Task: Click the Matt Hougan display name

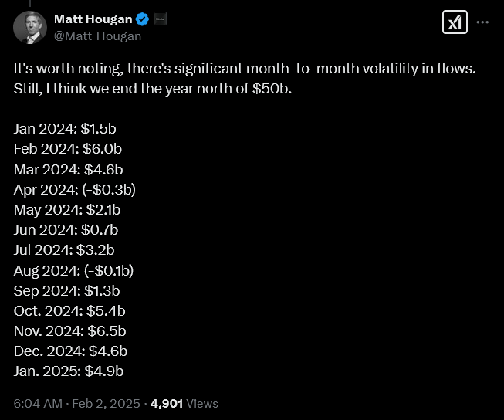Action: (93, 19)
